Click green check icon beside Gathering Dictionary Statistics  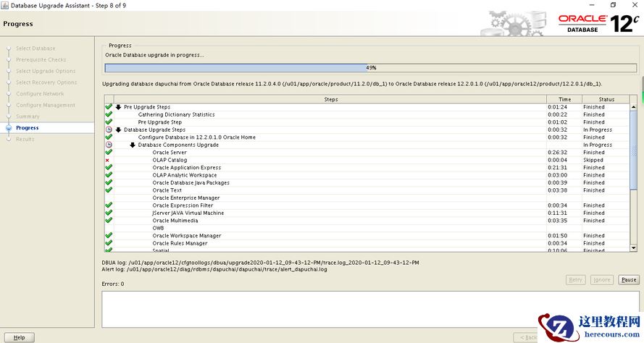tap(109, 114)
